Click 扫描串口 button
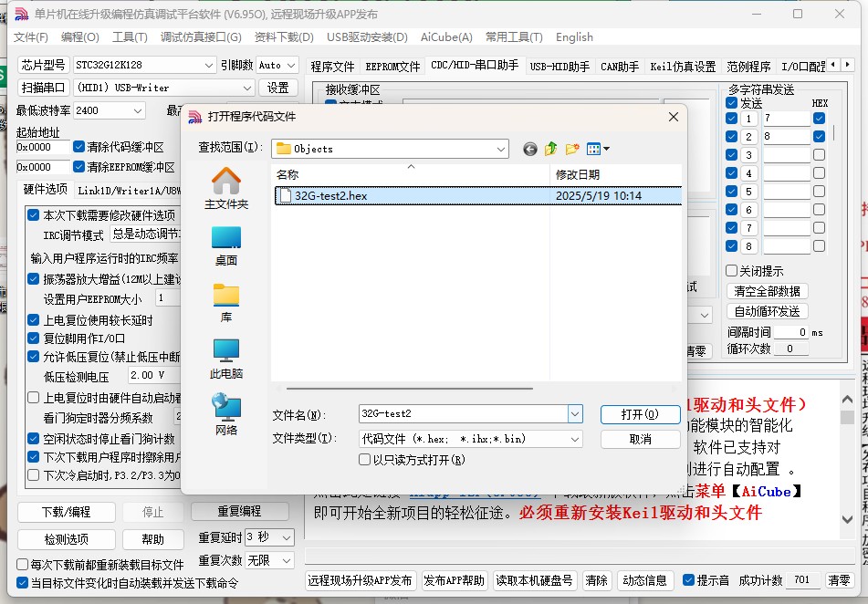 pyautogui.click(x=43, y=88)
